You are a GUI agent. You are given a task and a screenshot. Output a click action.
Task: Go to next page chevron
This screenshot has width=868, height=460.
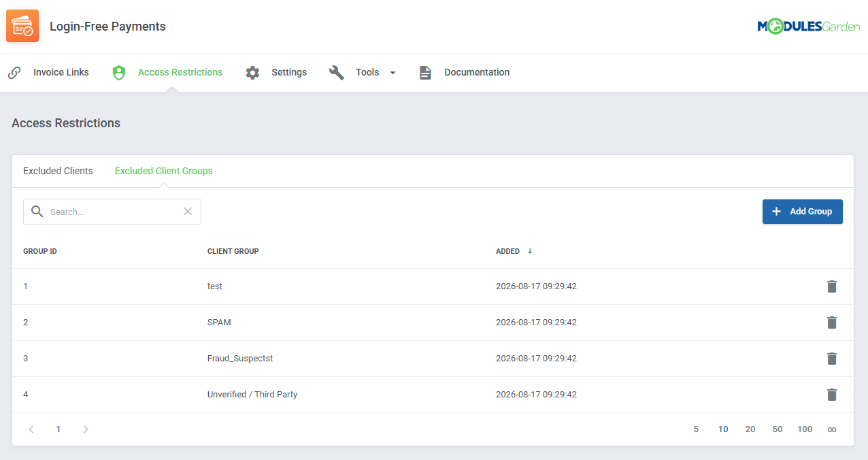[x=86, y=429]
